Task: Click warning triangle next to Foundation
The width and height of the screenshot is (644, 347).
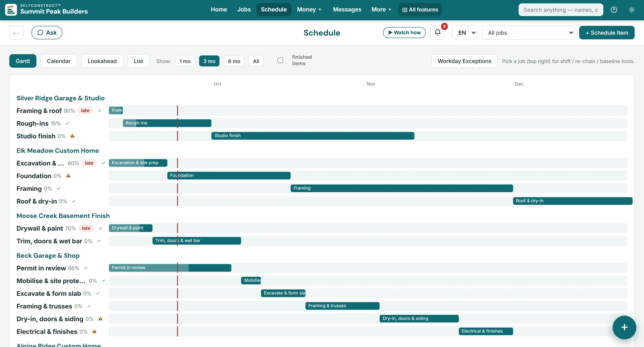Action: point(68,176)
